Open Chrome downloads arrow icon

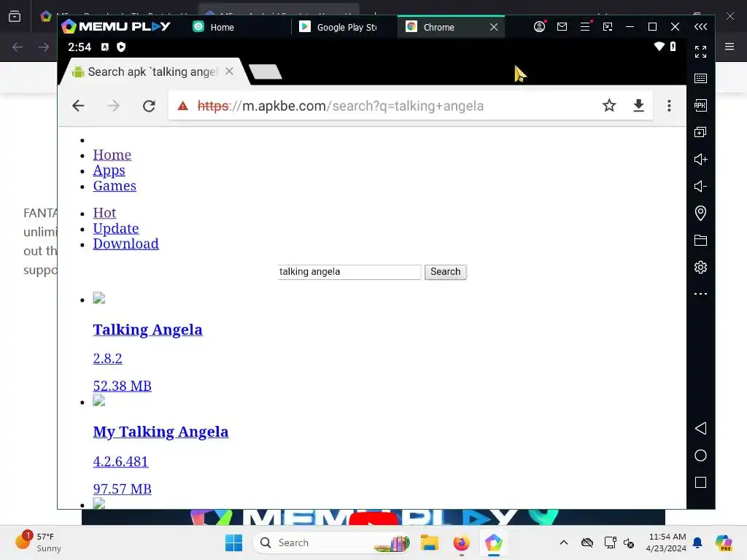coord(638,105)
